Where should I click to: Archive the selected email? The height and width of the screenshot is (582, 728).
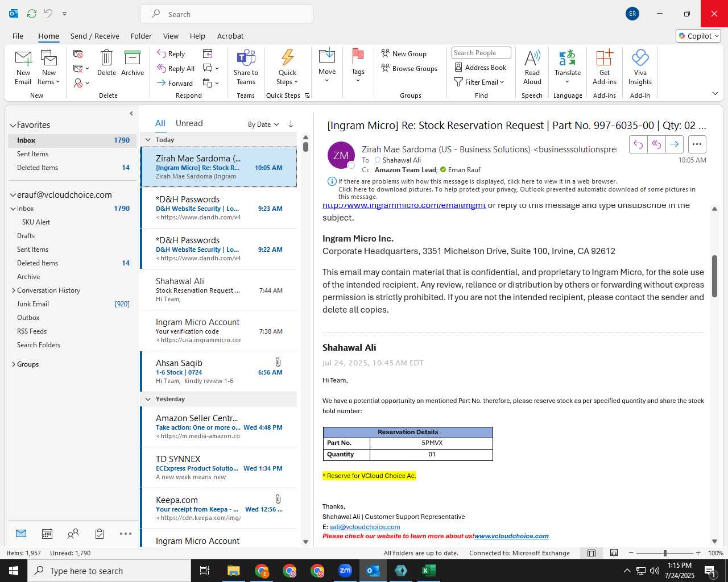click(133, 63)
